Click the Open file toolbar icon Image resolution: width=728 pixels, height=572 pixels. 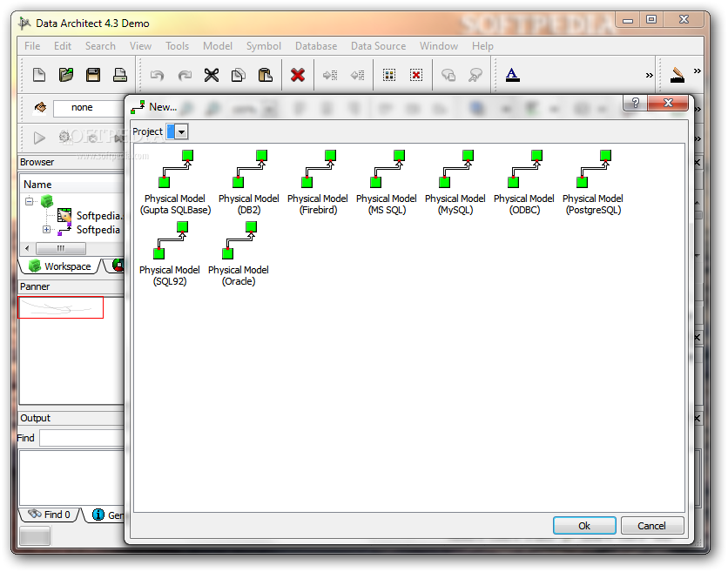tap(66, 75)
